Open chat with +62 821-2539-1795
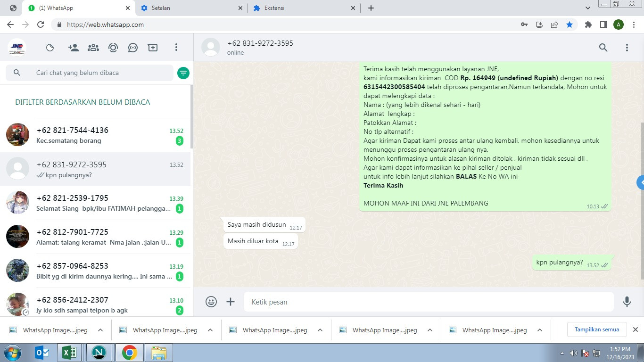 (x=95, y=203)
